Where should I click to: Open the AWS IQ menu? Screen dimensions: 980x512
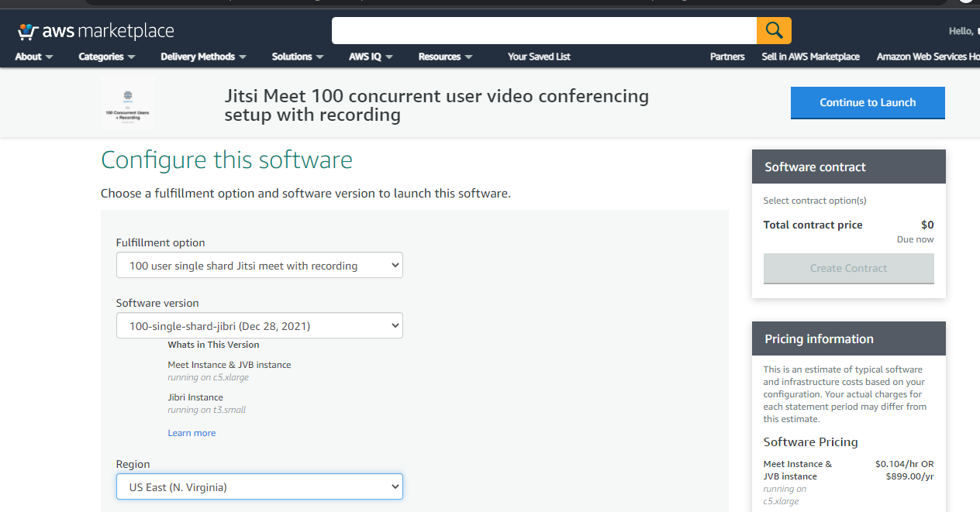[x=371, y=57]
